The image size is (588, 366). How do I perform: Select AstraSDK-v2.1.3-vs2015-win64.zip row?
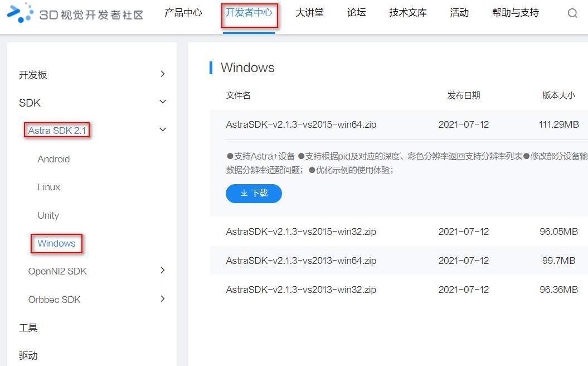click(399, 124)
